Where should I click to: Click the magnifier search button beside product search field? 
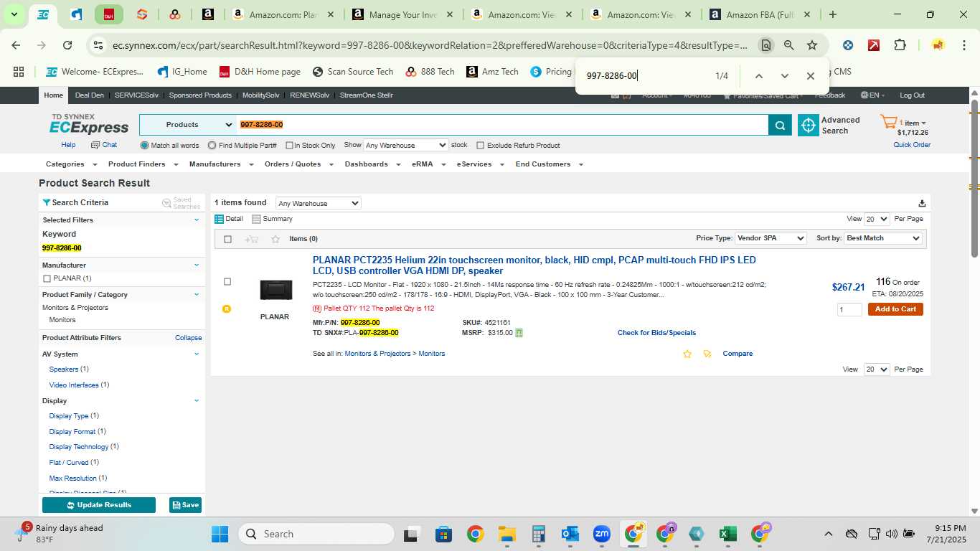(x=780, y=125)
